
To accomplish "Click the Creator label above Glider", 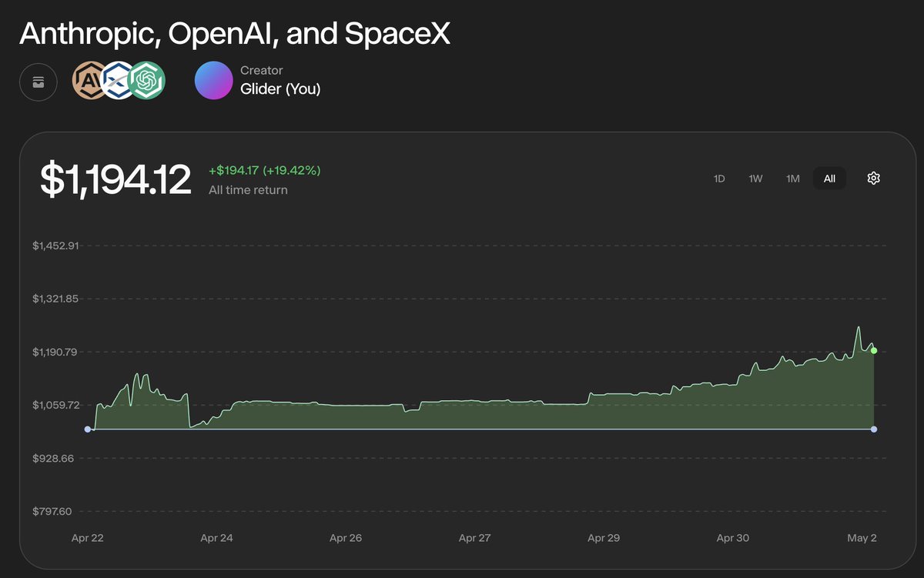I will 262,70.
